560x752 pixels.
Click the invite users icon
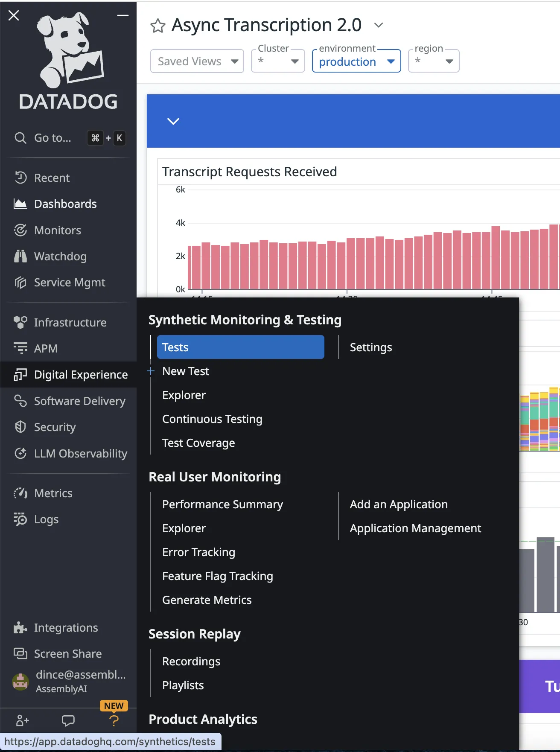coord(22,721)
